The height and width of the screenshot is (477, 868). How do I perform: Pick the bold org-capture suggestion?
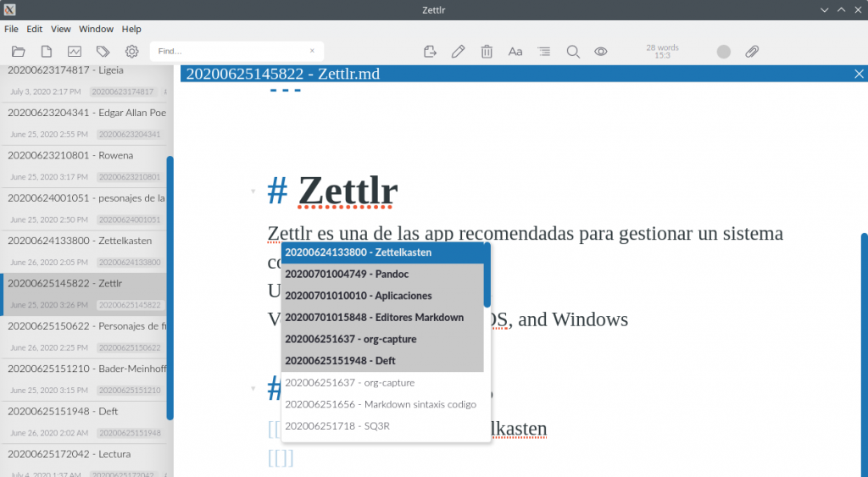point(382,339)
